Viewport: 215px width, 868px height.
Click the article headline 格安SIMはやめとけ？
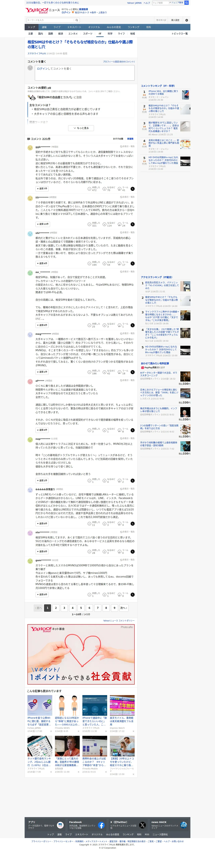click(80, 45)
